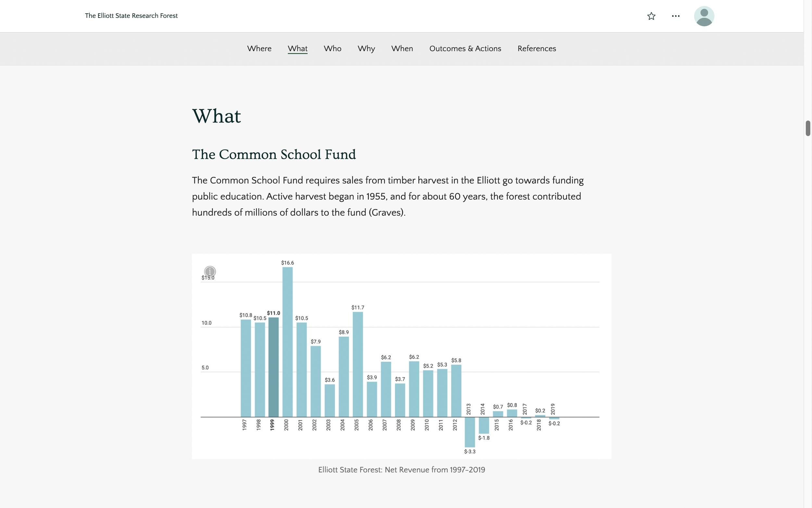Navigate to the When section
The width and height of the screenshot is (812, 508).
(402, 48)
